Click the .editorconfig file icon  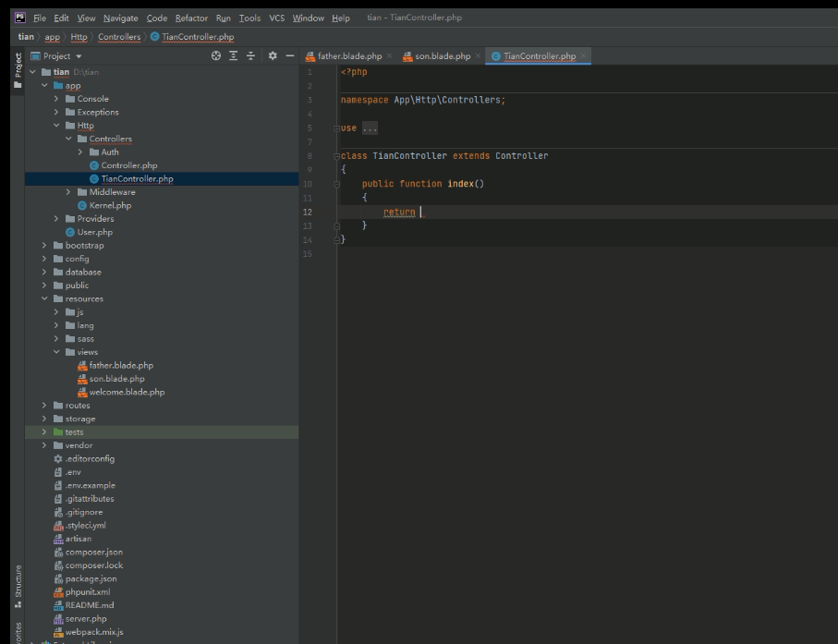(59, 458)
